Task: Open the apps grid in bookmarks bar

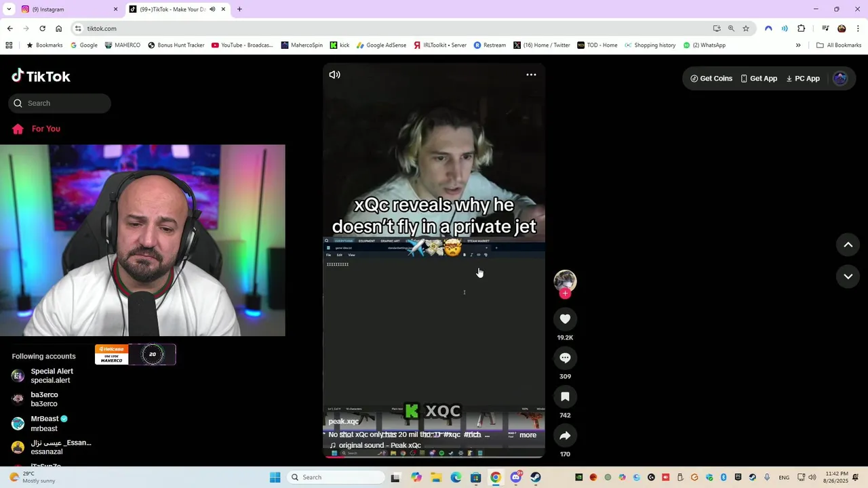Action: (9, 45)
